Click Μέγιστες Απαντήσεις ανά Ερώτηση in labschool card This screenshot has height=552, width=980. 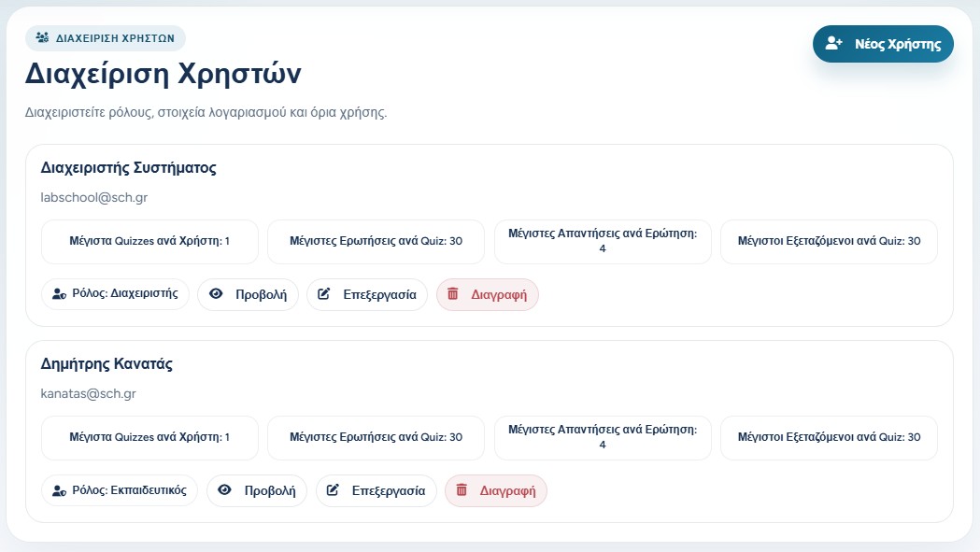pos(603,241)
